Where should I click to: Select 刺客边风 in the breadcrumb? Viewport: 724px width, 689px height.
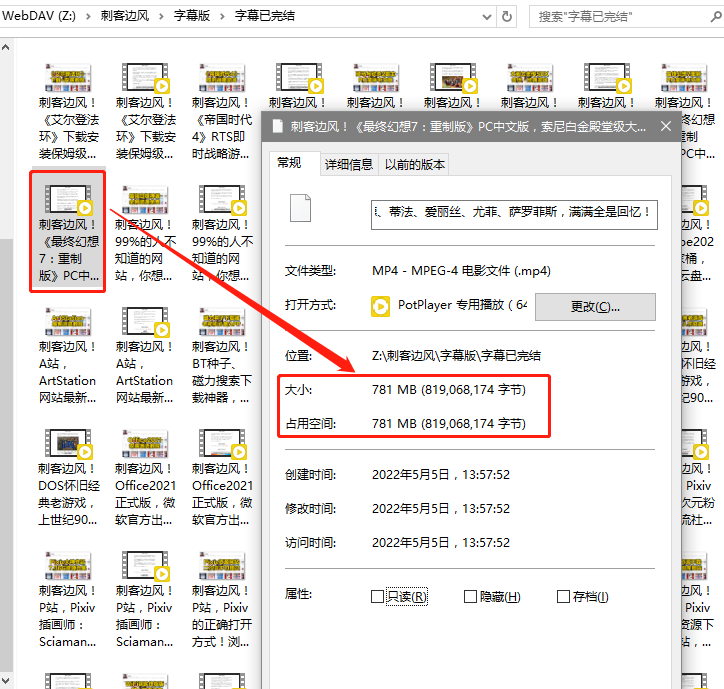tap(125, 16)
